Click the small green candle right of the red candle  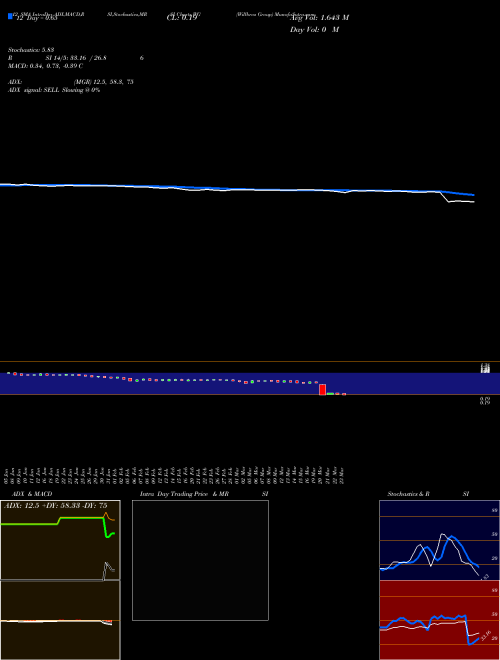[330, 394]
